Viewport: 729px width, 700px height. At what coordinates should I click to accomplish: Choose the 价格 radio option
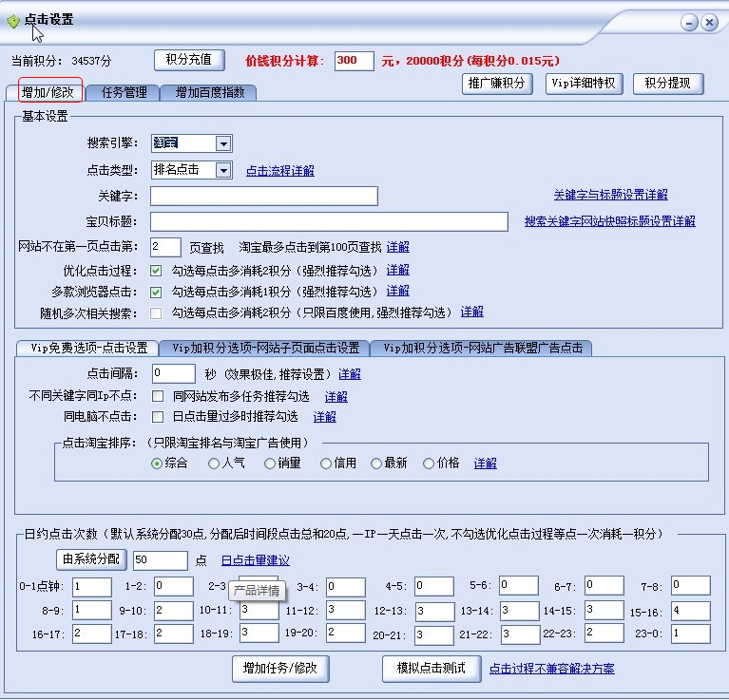pyautogui.click(x=429, y=464)
